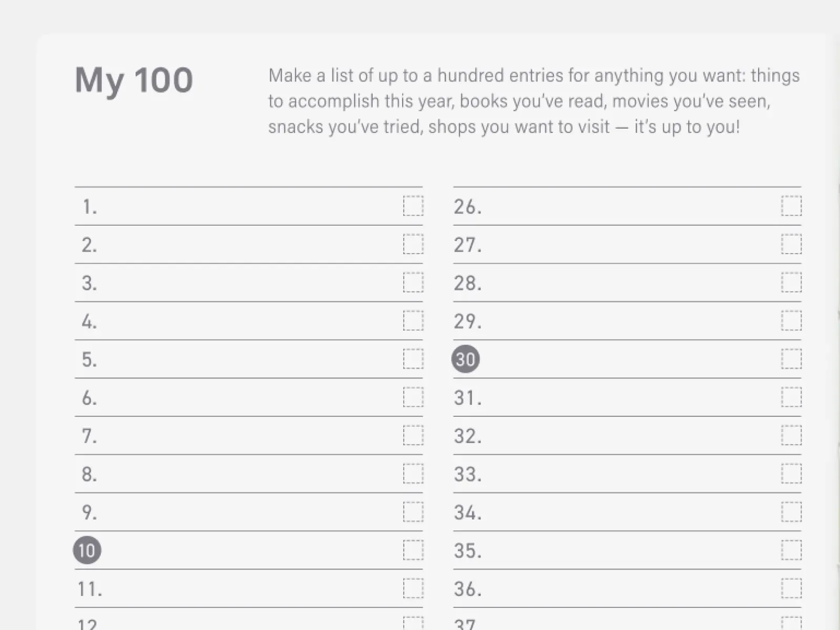Tick the checkbox on line 3

coord(413,282)
